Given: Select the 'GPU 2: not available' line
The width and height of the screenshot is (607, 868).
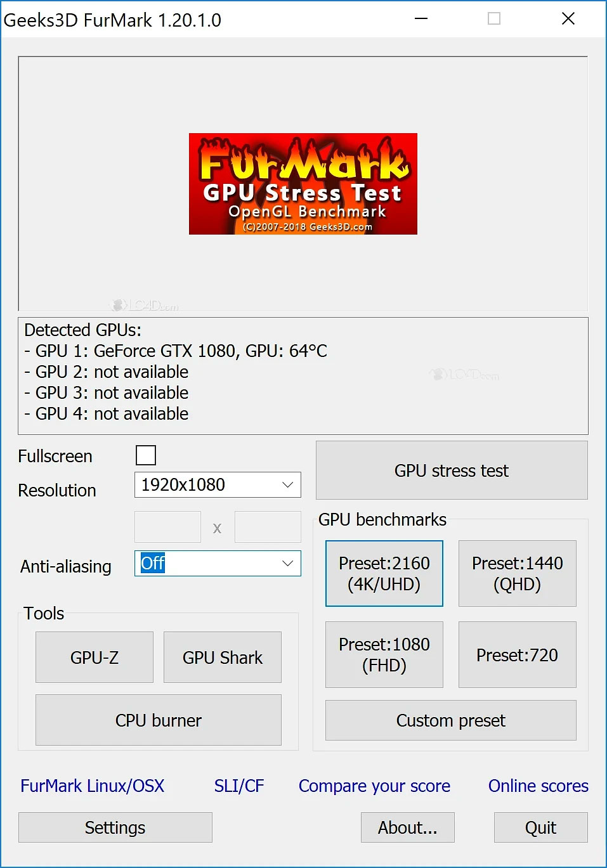Looking at the screenshot, I should [x=107, y=372].
